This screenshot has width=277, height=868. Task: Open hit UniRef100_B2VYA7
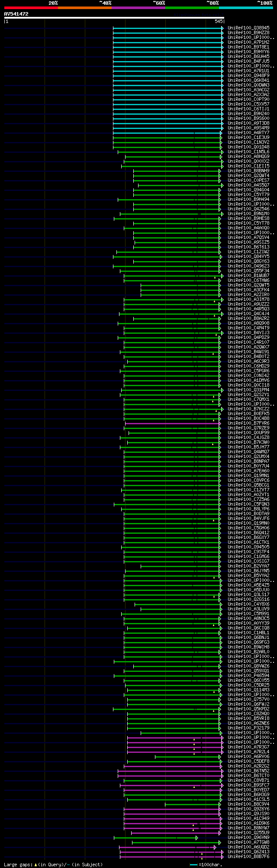click(249, 566)
